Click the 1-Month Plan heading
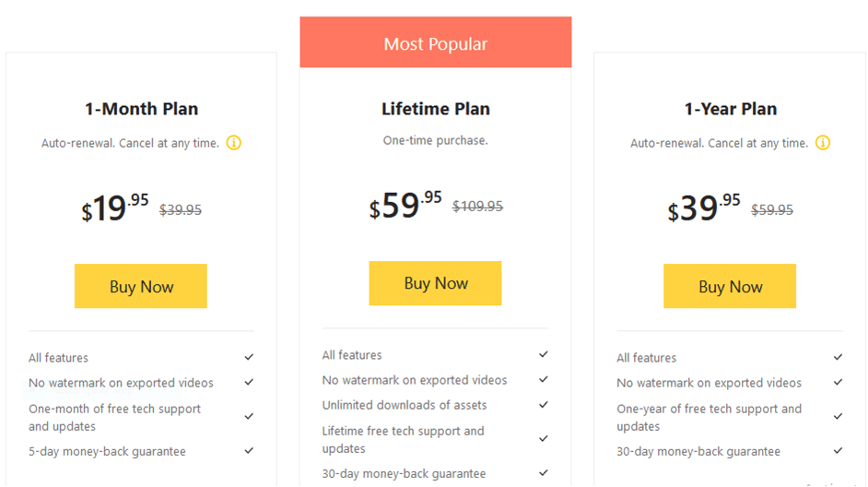The height and width of the screenshot is (487, 868). coord(141,109)
